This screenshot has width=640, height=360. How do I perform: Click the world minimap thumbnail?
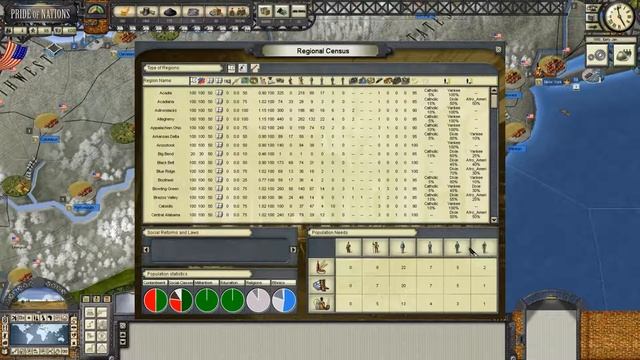[40, 334]
